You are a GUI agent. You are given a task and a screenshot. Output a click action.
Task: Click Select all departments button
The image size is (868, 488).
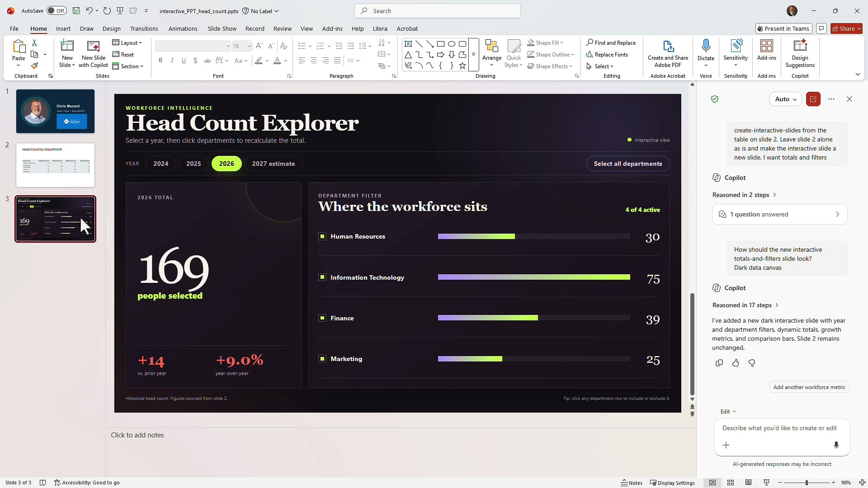coord(628,164)
